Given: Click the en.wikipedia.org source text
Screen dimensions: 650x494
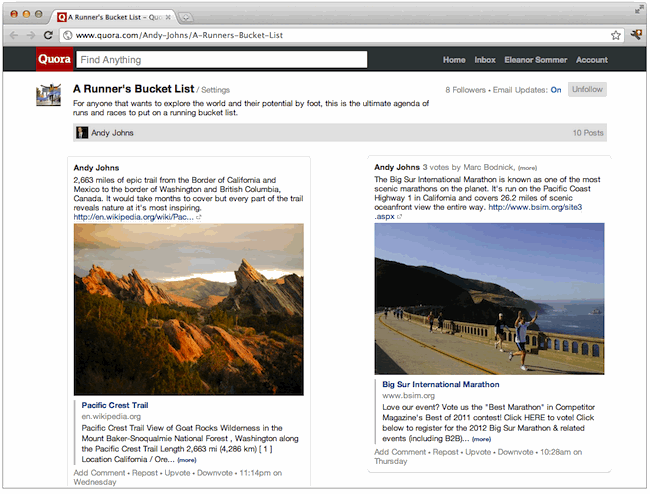Looking at the screenshot, I should tap(111, 417).
